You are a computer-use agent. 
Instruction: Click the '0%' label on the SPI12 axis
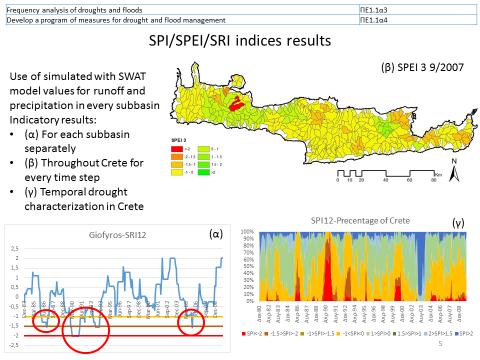pyautogui.click(x=250, y=301)
